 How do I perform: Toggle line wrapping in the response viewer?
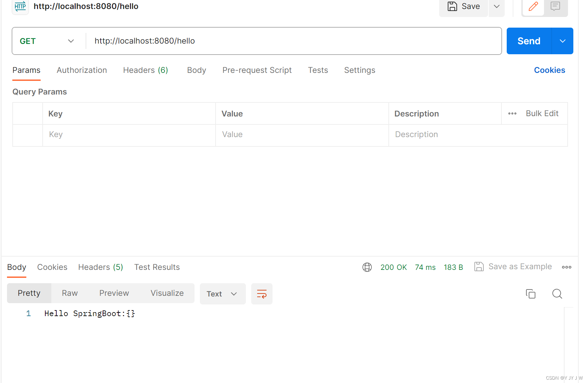pyautogui.click(x=262, y=294)
